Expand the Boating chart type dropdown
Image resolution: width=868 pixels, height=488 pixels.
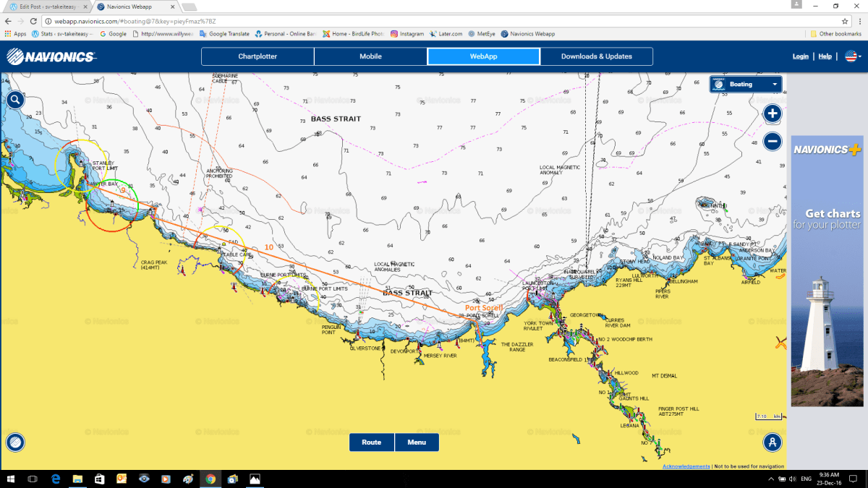[745, 85]
